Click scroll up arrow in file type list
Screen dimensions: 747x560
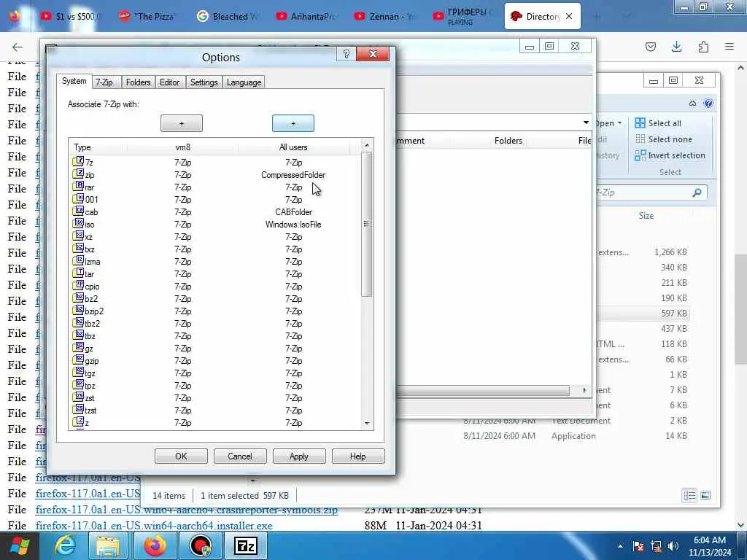[x=366, y=145]
